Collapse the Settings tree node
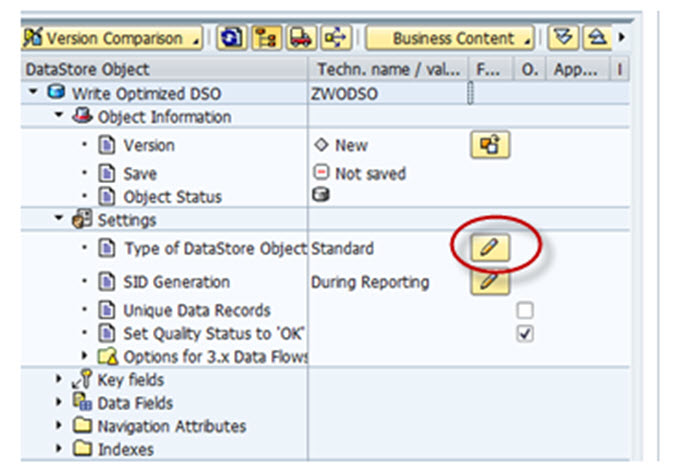The height and width of the screenshot is (472, 678). [60, 220]
